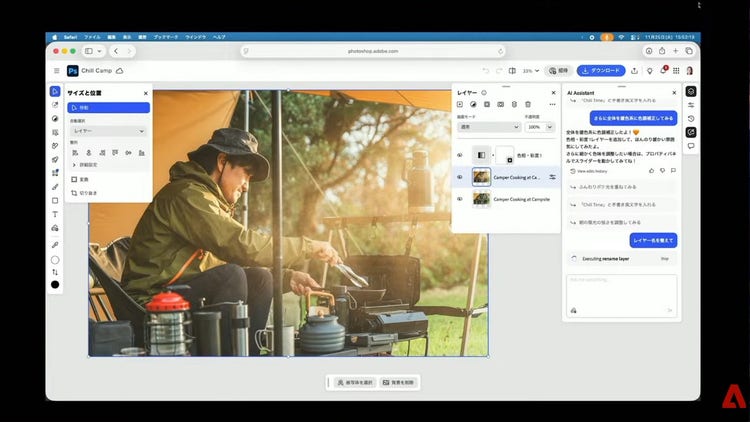
Task: Toggle visibility of bottom Camper Cooking layer
Action: point(460,199)
